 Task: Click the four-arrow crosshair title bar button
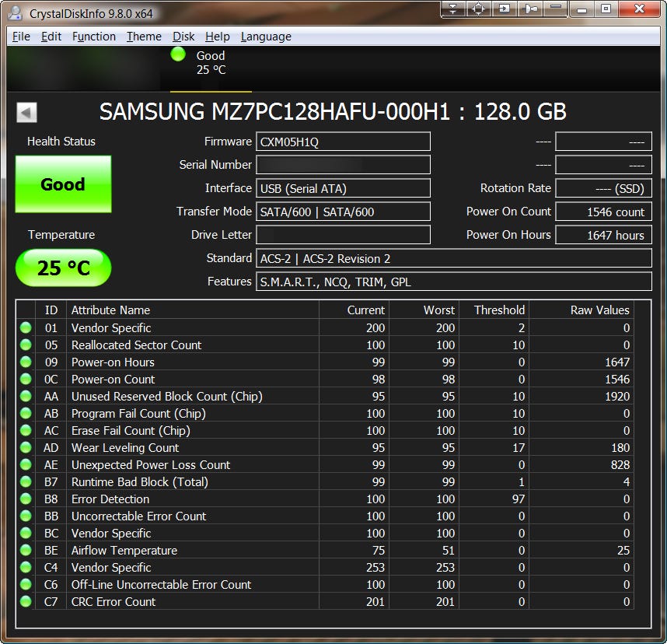click(x=479, y=9)
